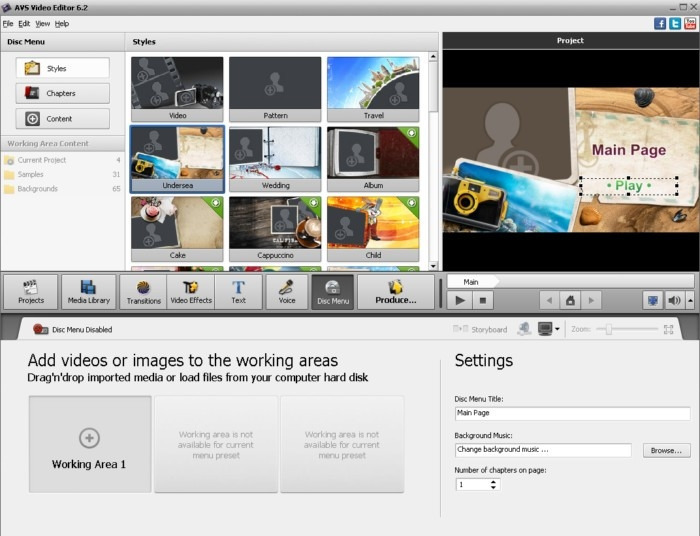Open the Transitions tool

[143, 292]
